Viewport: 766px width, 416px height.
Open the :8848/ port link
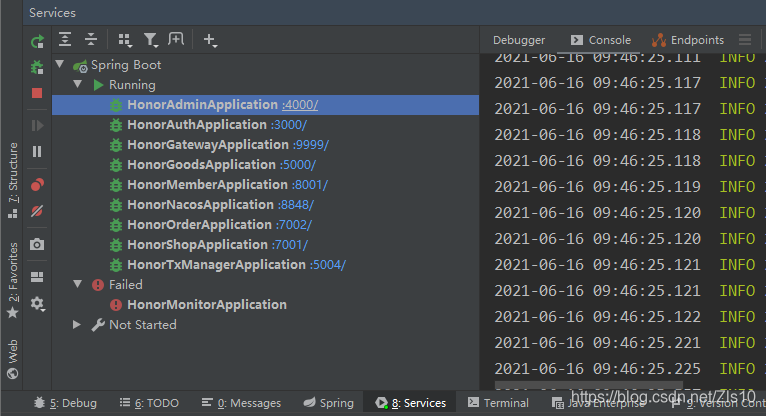296,205
